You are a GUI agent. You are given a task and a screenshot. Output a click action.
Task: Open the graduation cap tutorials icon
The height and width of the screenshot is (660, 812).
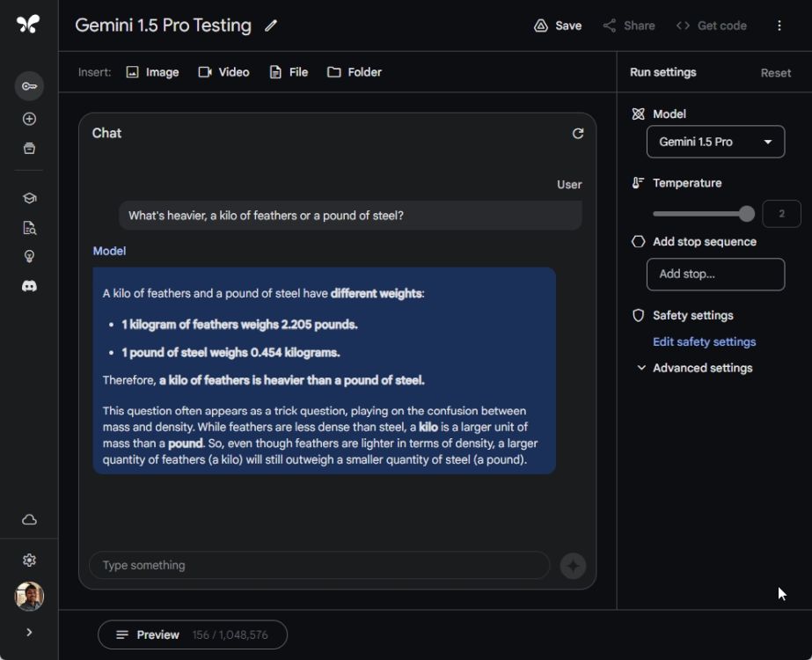click(x=29, y=198)
